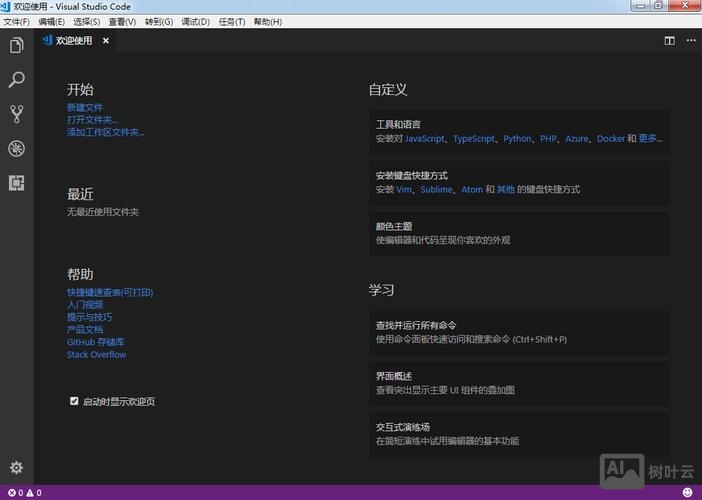Click the errors and warnings count in status bar
The image size is (702, 500).
[25, 493]
